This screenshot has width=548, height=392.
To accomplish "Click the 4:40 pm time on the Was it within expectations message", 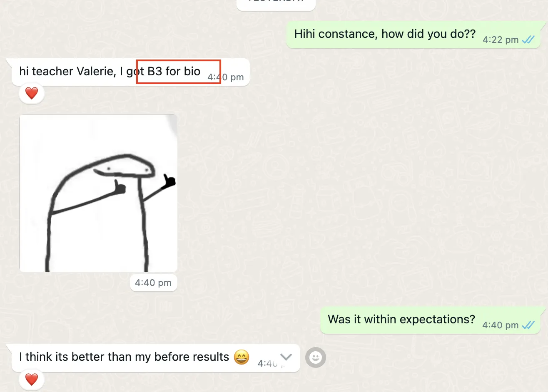I will coord(500,325).
